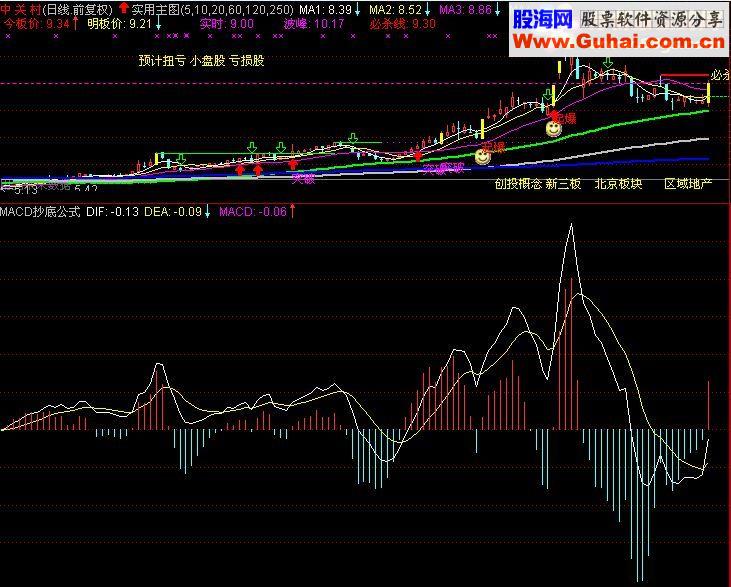Select the 必杀线: 9.30 reading
This screenshot has width=731, height=587.
402,23
